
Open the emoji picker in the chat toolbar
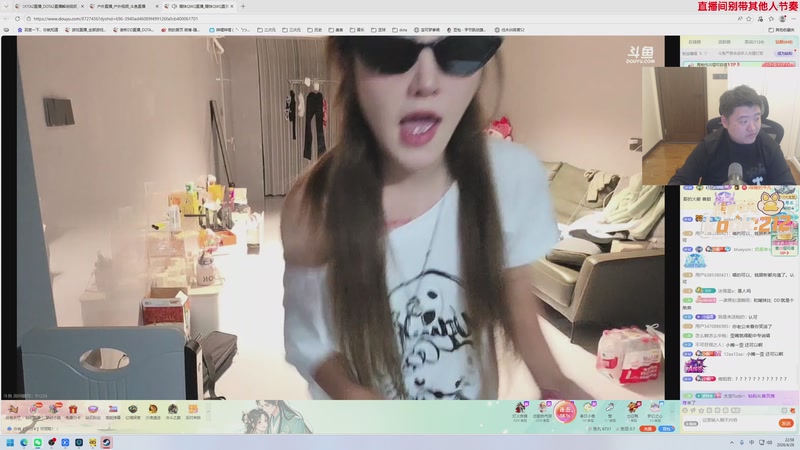tap(685, 410)
